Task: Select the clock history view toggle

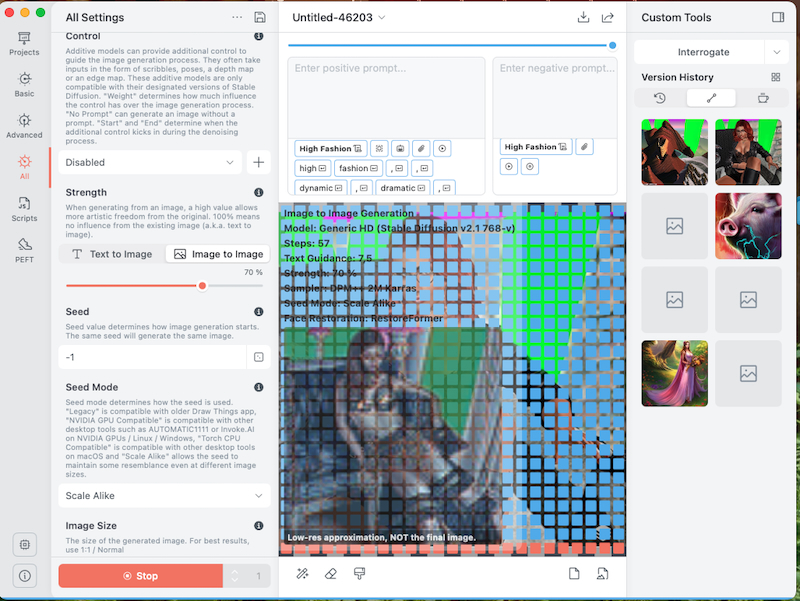Action: click(x=660, y=98)
